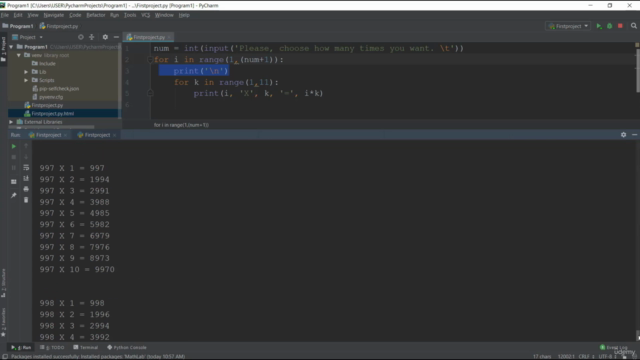This screenshot has height=360, width=640.
Task: Open the Window menu
Action: tap(164, 15)
